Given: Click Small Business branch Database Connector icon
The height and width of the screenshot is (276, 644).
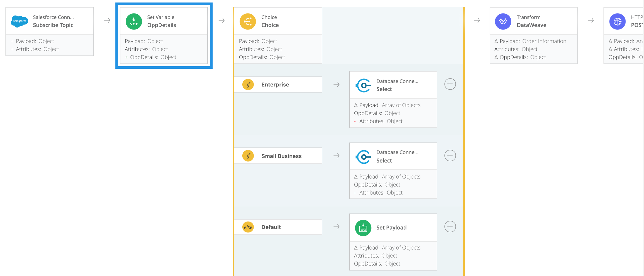Looking at the screenshot, I should [363, 157].
